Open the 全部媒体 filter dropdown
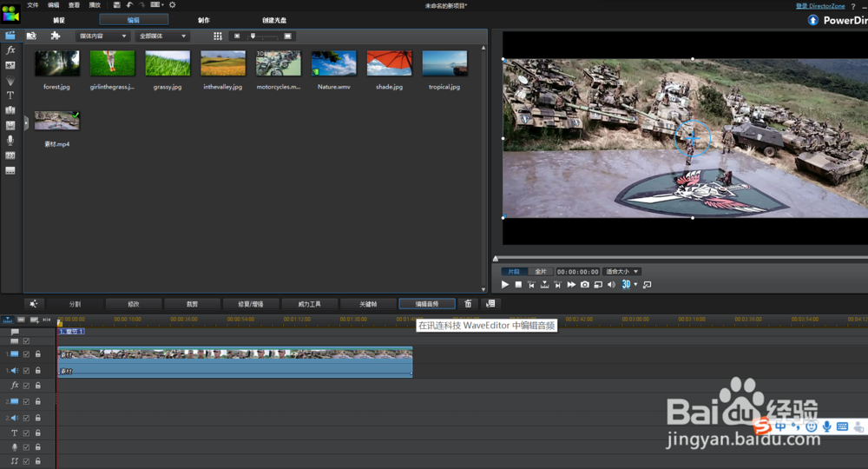Image resolution: width=868 pixels, height=469 pixels. (x=163, y=36)
